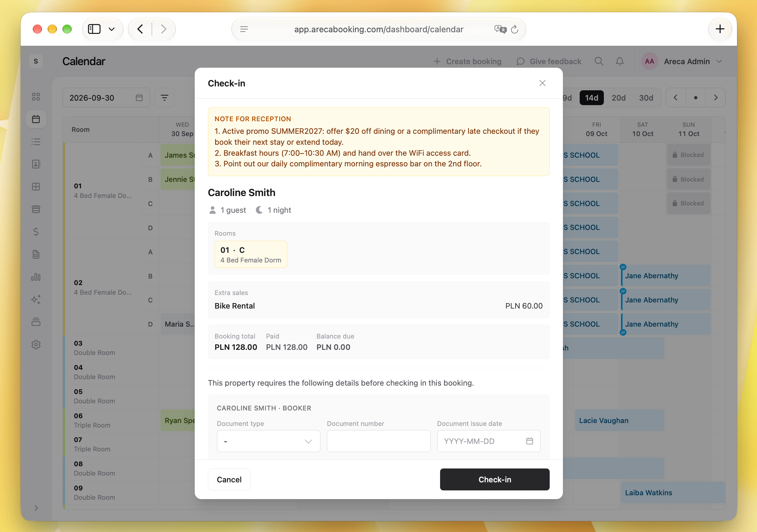Image resolution: width=757 pixels, height=532 pixels.
Task: Click Give feedback link
Action: (549, 61)
